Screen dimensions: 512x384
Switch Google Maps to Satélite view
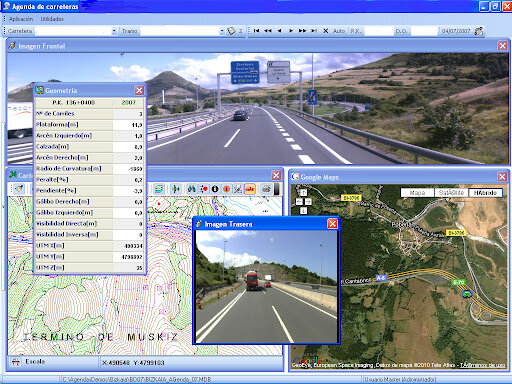(x=451, y=193)
